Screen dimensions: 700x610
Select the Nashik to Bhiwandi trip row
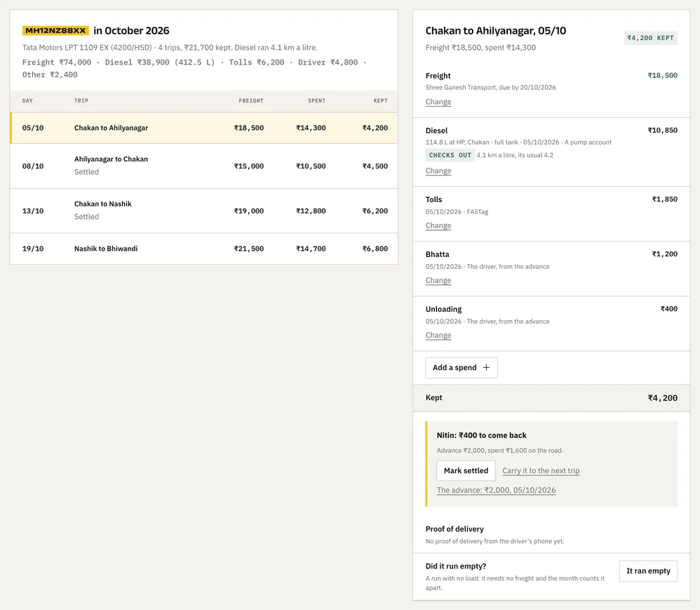(x=204, y=248)
